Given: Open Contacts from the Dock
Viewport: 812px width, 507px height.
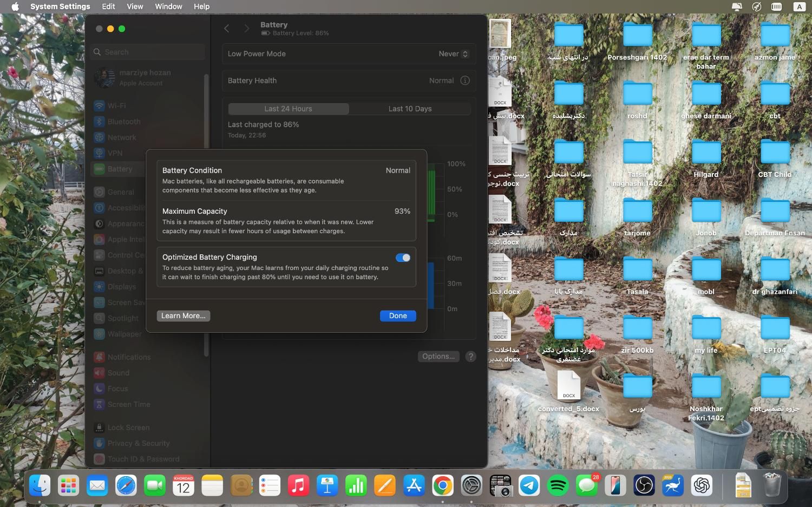Looking at the screenshot, I should [x=241, y=485].
